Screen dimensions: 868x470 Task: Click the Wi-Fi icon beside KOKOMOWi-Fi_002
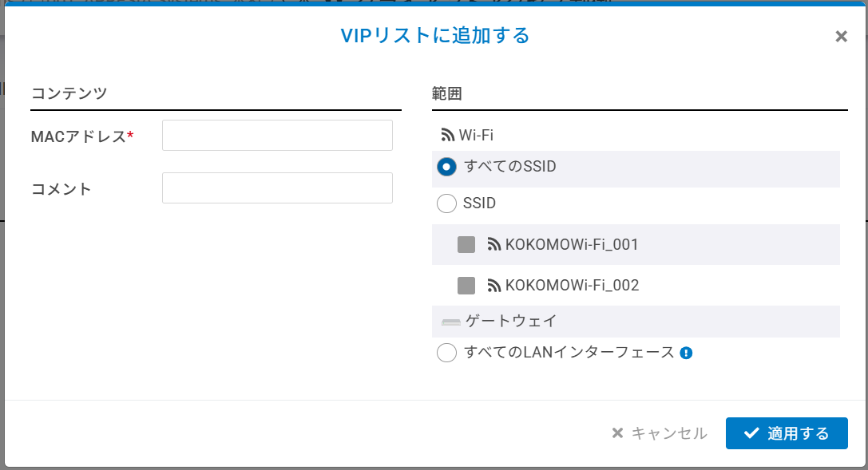(x=494, y=285)
